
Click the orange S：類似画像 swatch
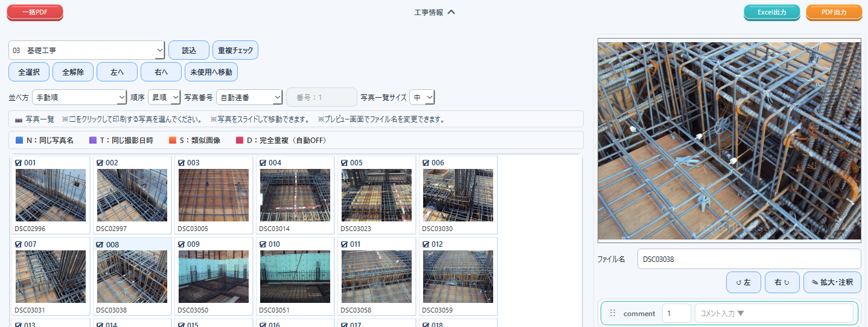(x=173, y=140)
